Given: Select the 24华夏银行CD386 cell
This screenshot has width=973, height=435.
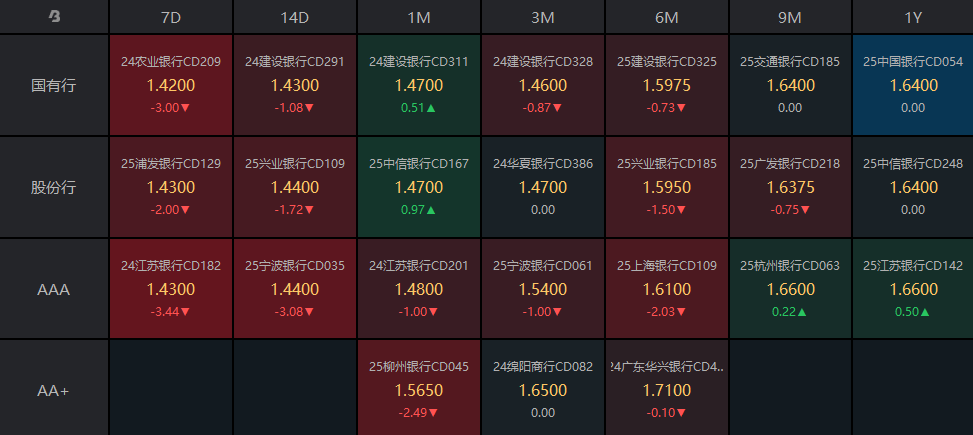Looking at the screenshot, I should tap(543, 187).
